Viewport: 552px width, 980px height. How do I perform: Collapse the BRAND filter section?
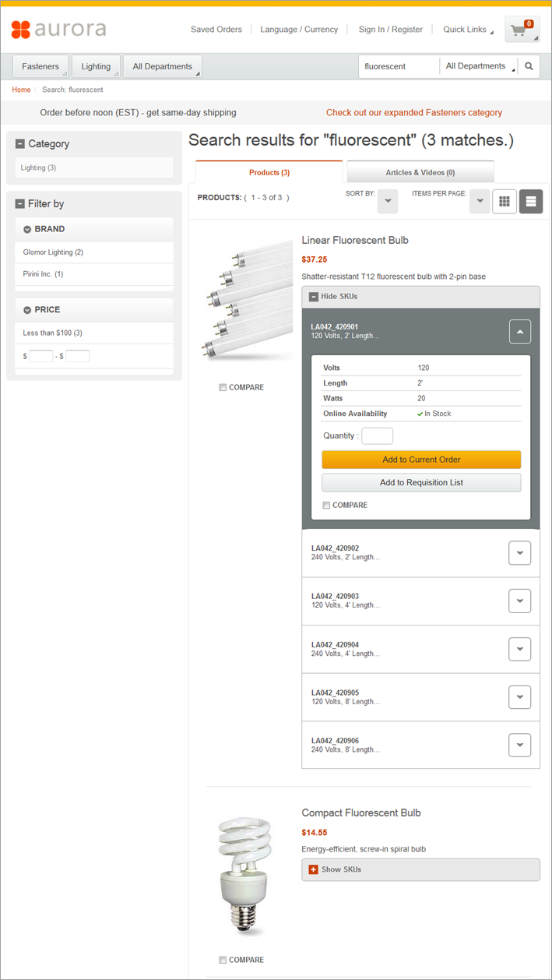(x=27, y=230)
